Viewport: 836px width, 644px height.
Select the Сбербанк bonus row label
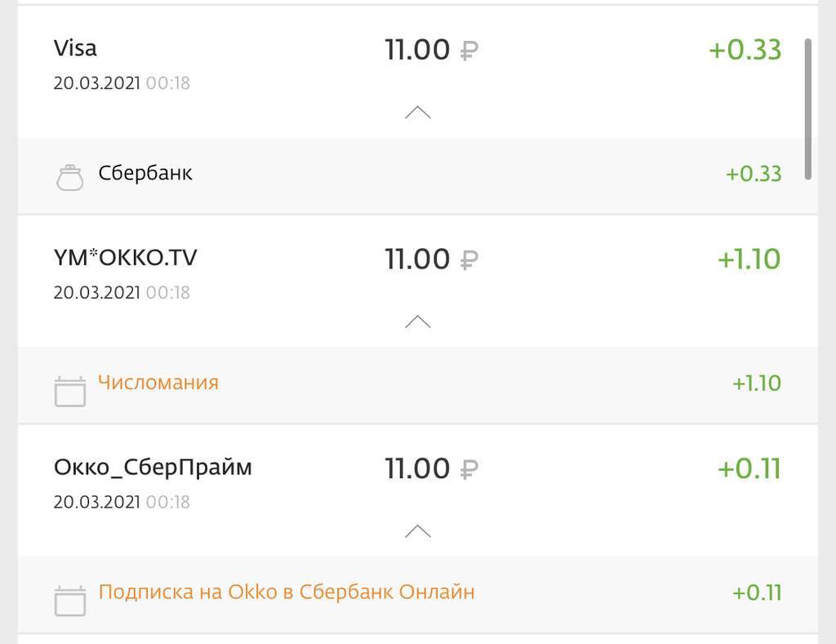(x=145, y=173)
